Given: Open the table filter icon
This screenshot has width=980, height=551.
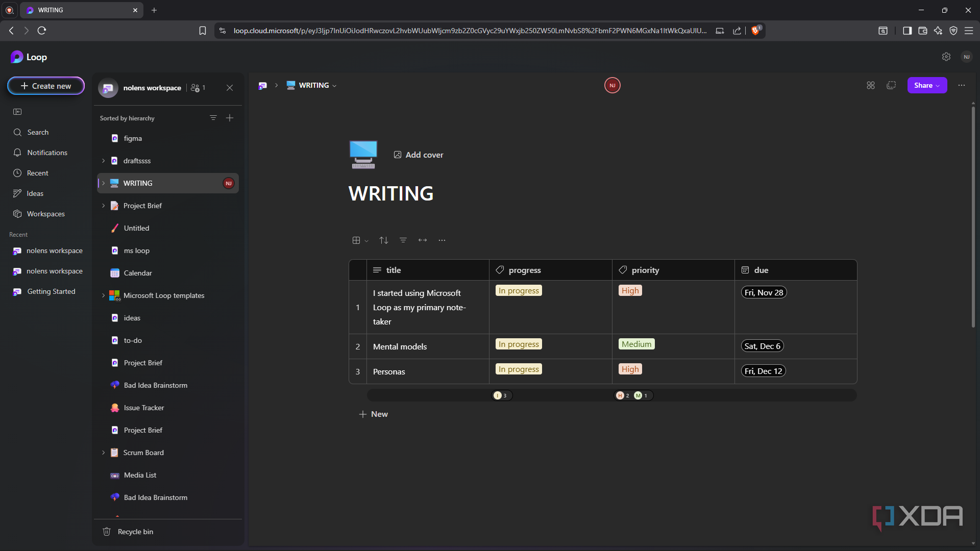Looking at the screenshot, I should pyautogui.click(x=403, y=240).
